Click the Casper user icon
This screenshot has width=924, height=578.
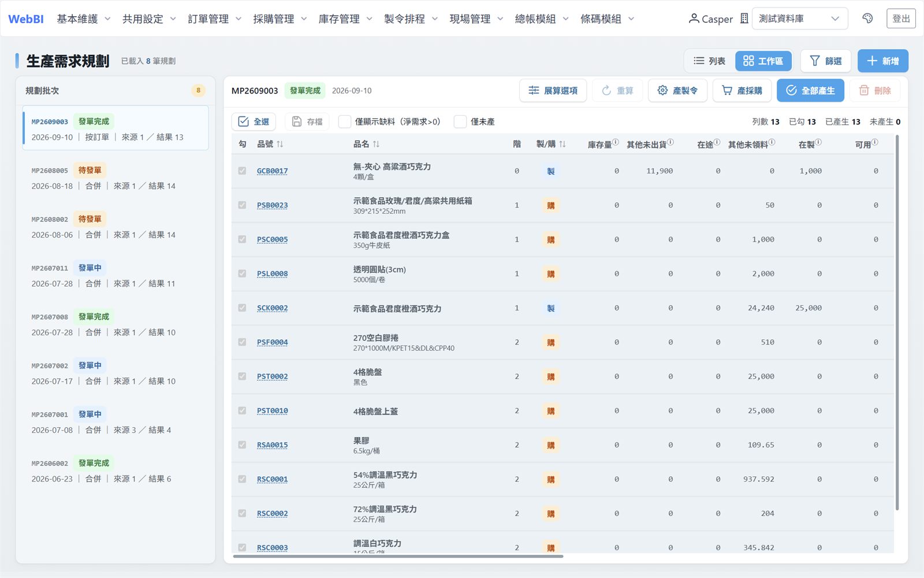pyautogui.click(x=694, y=18)
